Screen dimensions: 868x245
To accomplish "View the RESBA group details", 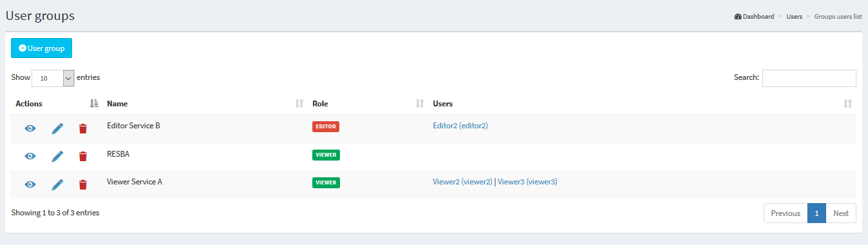I will tap(30, 157).
